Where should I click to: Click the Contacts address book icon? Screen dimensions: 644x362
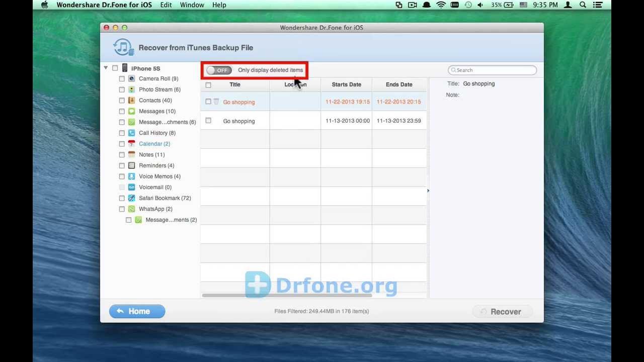pos(131,100)
